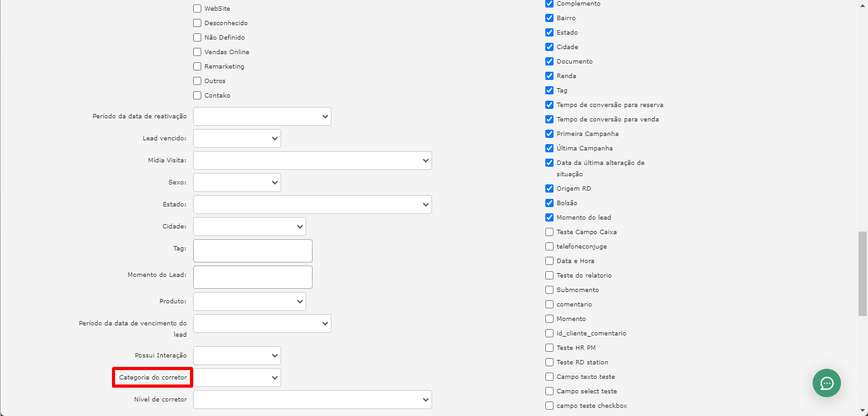This screenshot has width=868, height=416.
Task: Expand the Categoria do corretor dropdown
Action: (x=237, y=378)
